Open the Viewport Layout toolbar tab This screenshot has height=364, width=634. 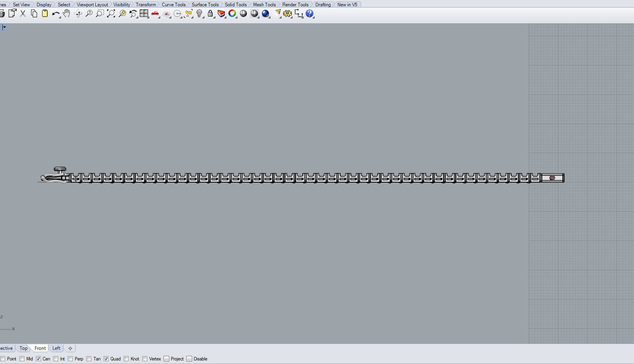[92, 5]
